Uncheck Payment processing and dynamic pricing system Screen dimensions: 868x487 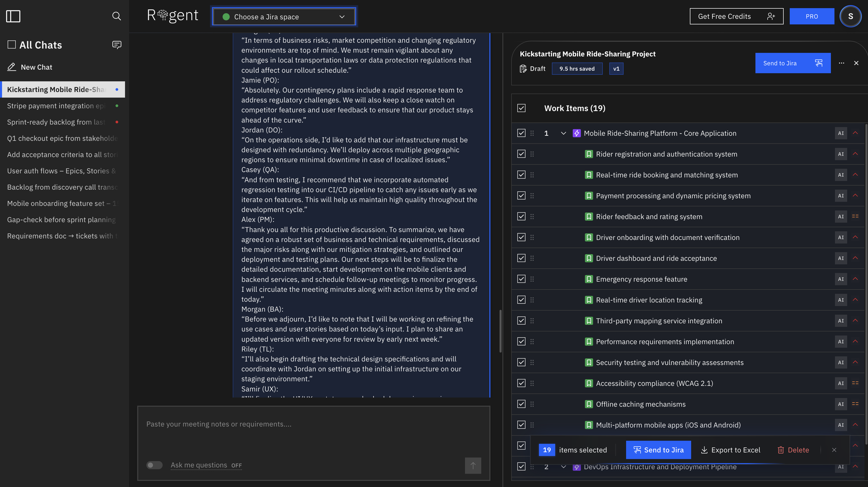521,195
